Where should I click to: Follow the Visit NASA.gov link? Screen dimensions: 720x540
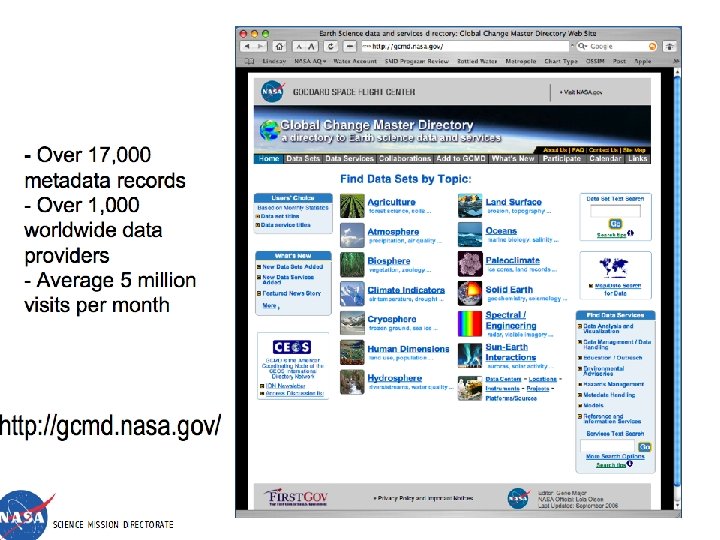pyautogui.click(x=581, y=92)
